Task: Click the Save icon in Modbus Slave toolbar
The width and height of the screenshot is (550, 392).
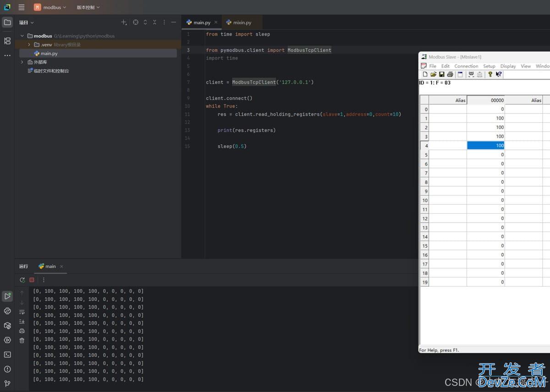Action: (x=442, y=74)
